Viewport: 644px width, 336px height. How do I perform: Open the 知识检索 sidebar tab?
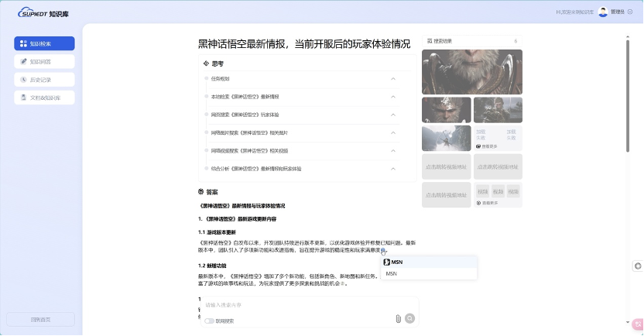(44, 43)
